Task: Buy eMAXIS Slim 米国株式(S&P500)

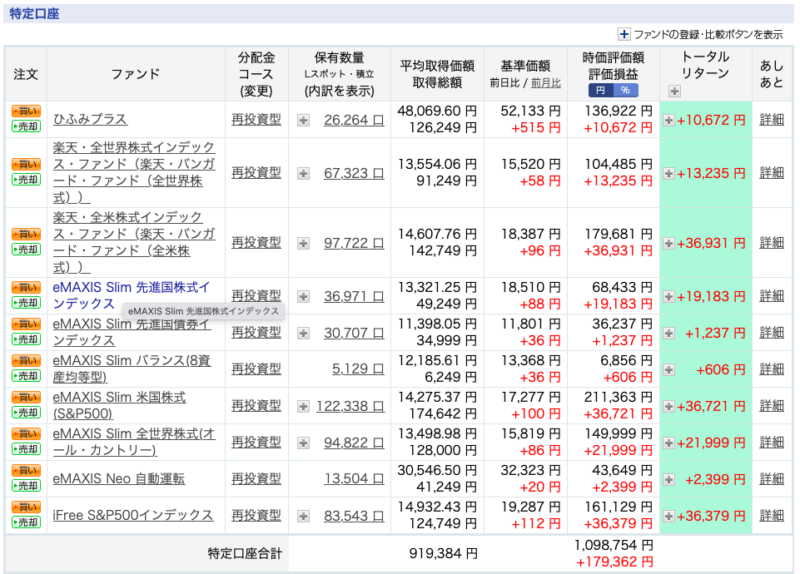Action: (26, 398)
